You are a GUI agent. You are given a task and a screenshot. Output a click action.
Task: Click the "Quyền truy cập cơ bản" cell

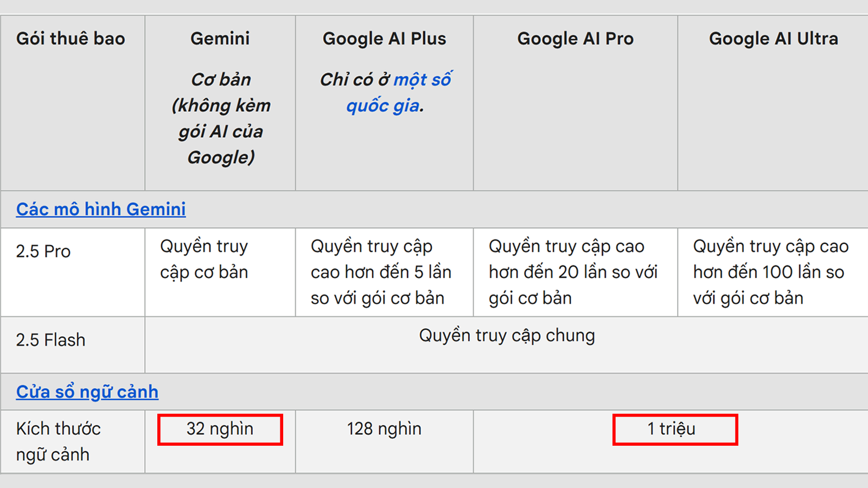coord(204,259)
